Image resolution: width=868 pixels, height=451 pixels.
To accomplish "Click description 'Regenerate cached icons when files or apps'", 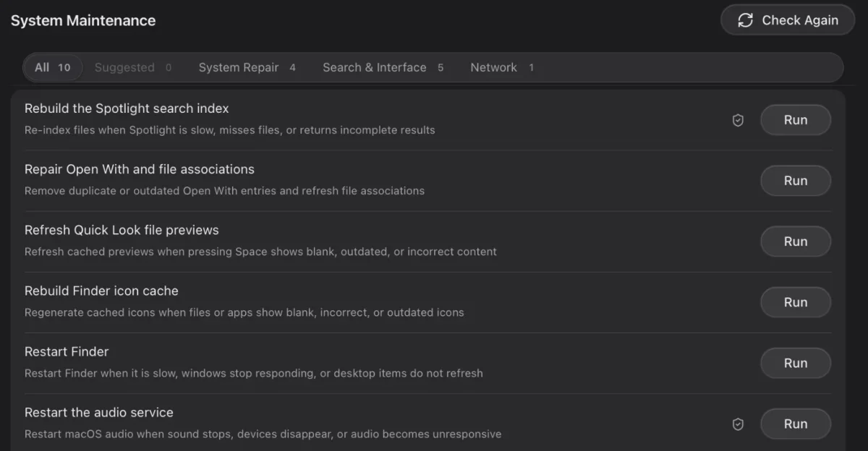I will pos(244,312).
